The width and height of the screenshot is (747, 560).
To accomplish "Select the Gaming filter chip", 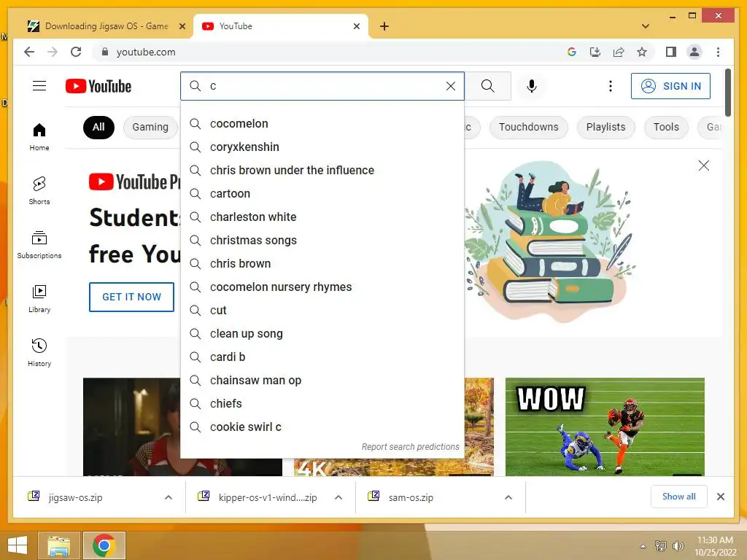I will [x=150, y=127].
